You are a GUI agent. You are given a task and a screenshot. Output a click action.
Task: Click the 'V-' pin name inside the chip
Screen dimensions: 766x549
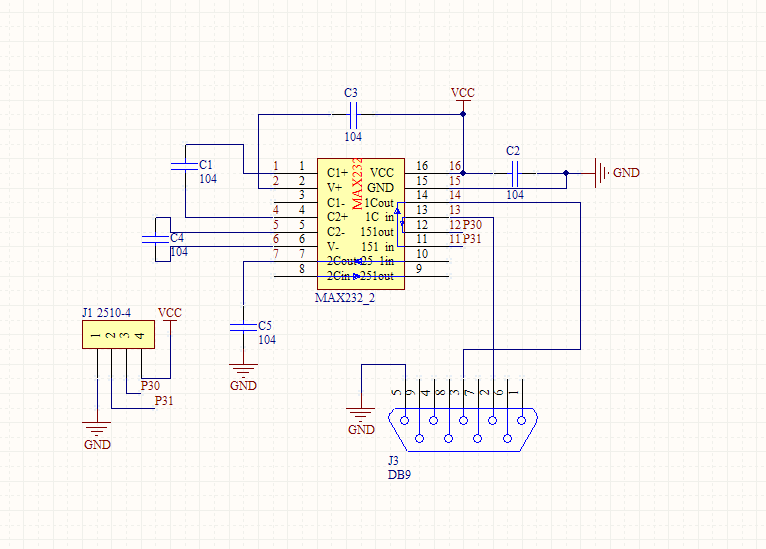coord(333,247)
